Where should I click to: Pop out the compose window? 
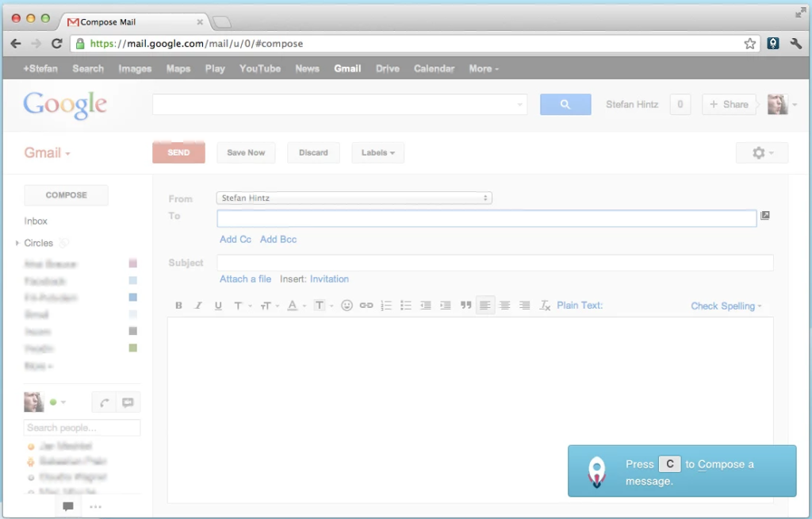click(765, 215)
